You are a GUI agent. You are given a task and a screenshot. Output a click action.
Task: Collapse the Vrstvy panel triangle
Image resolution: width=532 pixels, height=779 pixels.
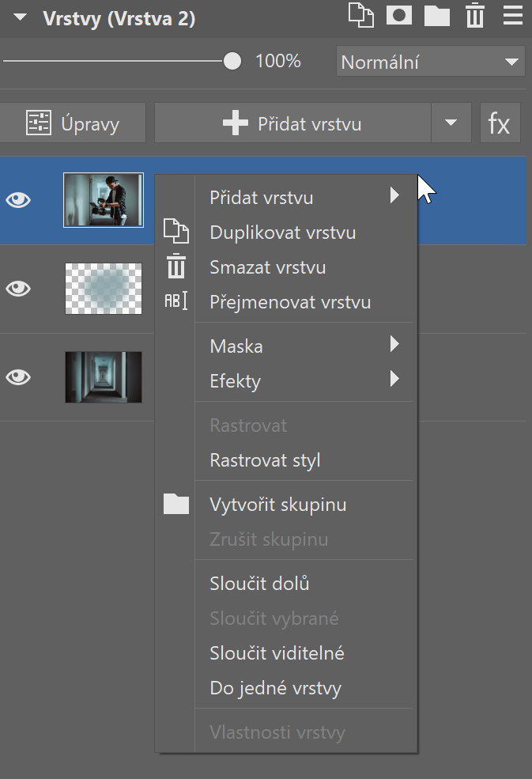click(x=25, y=18)
